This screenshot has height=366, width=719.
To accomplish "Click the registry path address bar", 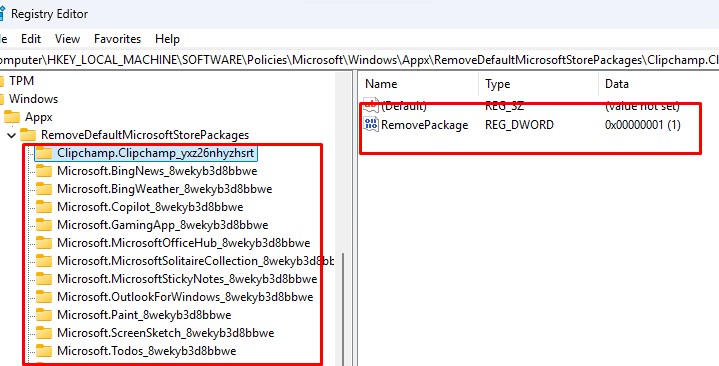I will 360,60.
